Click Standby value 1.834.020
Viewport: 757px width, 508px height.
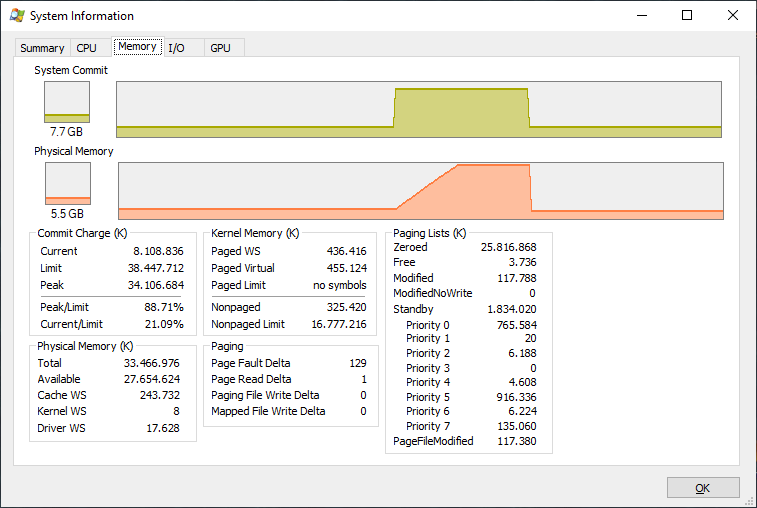(x=512, y=309)
